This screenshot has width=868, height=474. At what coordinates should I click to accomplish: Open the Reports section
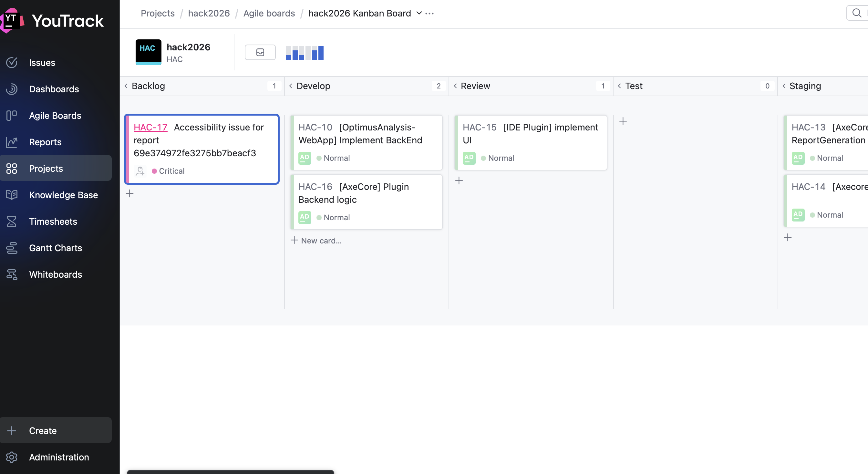45,142
